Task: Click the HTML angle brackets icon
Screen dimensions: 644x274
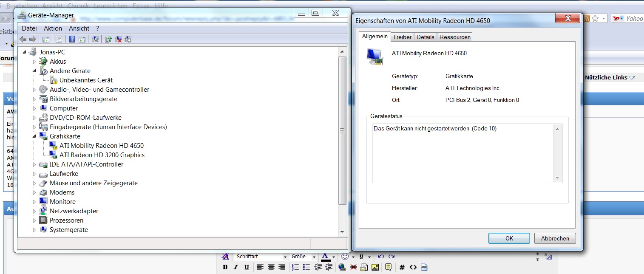Action: point(413,267)
